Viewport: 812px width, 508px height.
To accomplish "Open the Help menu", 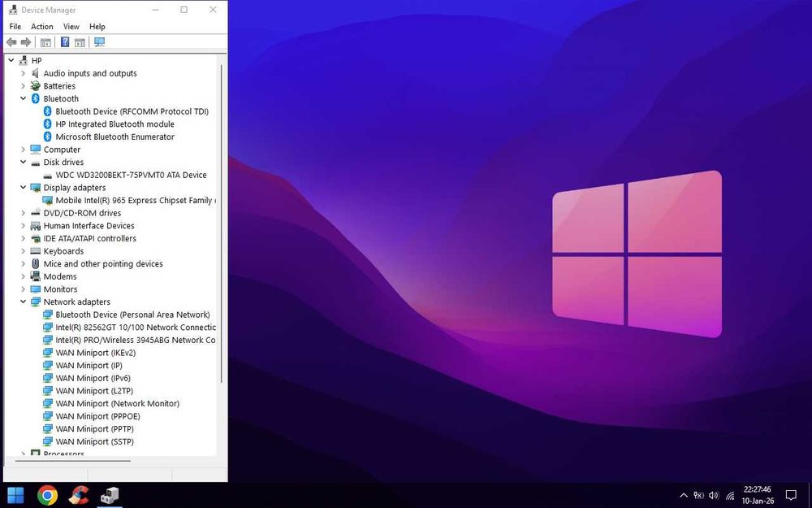I will pos(97,27).
